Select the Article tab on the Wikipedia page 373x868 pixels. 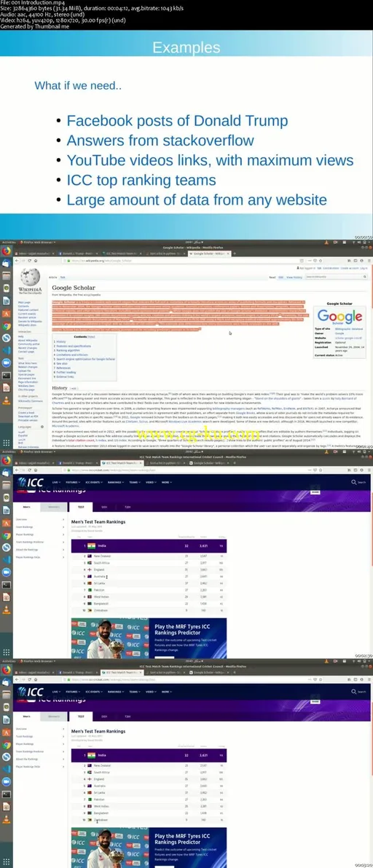click(53, 277)
